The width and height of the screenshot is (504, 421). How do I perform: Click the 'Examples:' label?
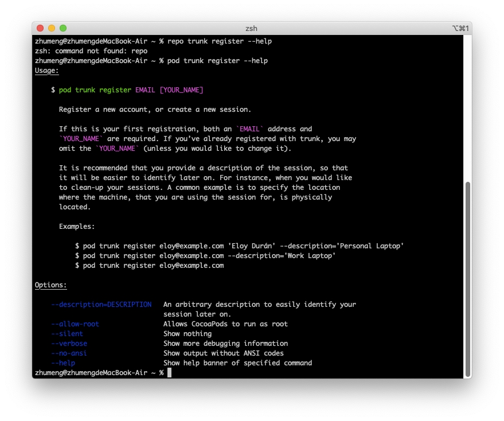[x=77, y=227]
